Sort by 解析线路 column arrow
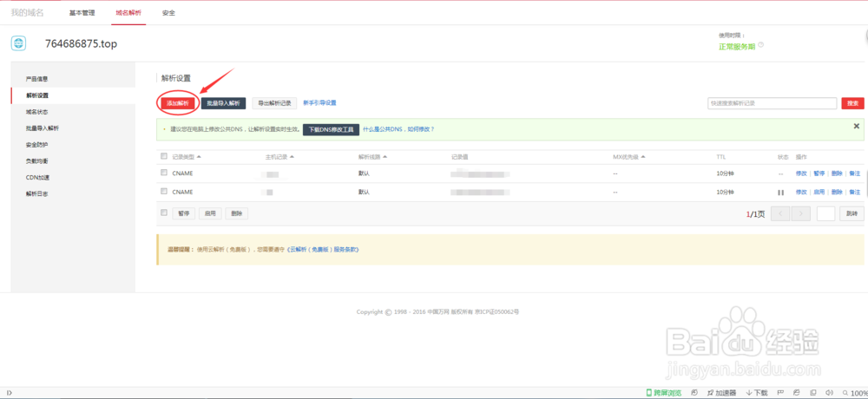 pyautogui.click(x=385, y=157)
